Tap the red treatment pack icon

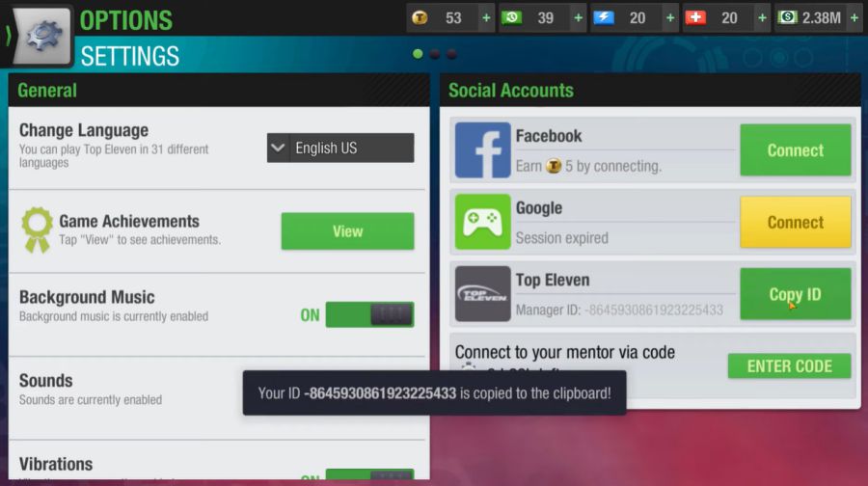point(695,18)
